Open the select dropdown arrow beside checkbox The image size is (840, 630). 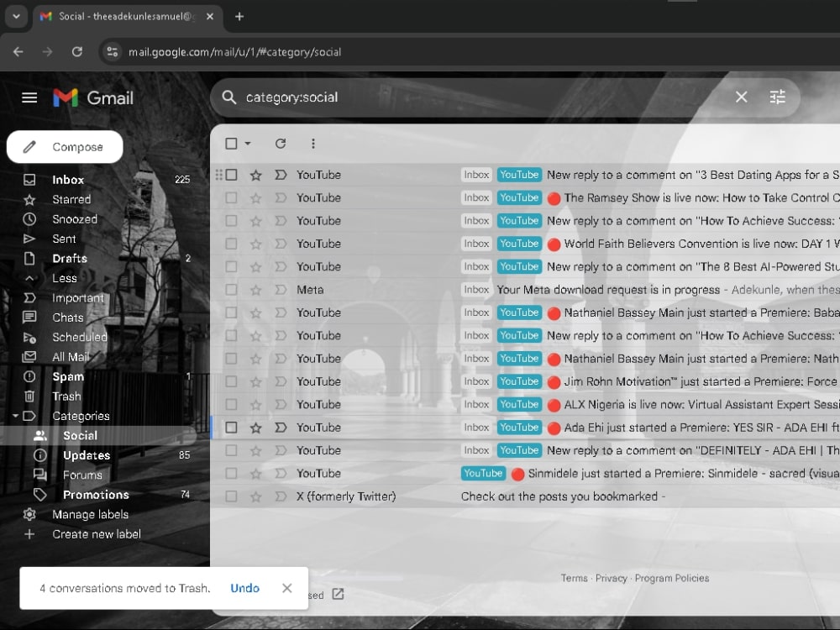click(x=248, y=144)
